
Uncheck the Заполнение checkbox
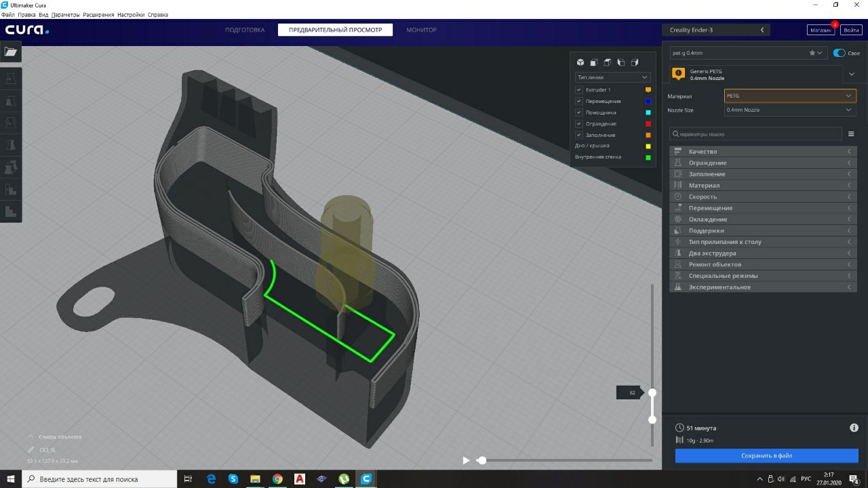pyautogui.click(x=578, y=135)
